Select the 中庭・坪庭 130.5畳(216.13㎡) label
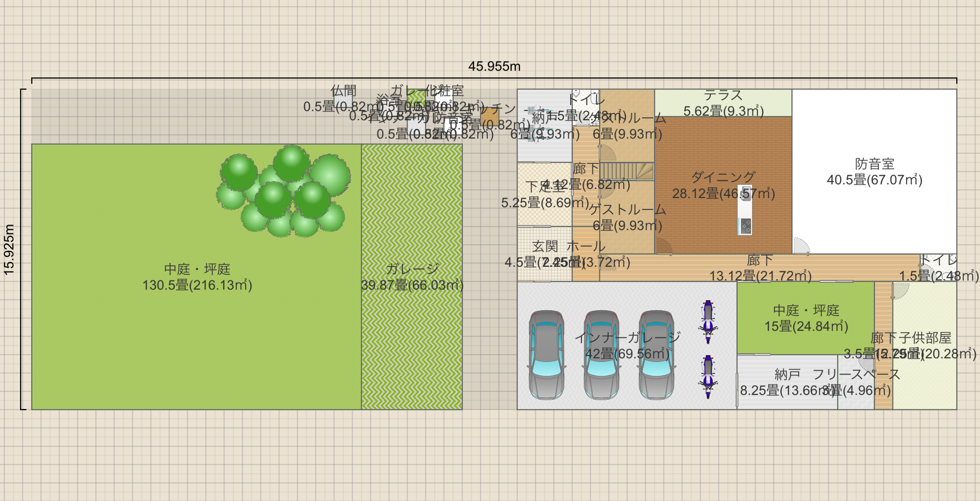 (x=197, y=277)
